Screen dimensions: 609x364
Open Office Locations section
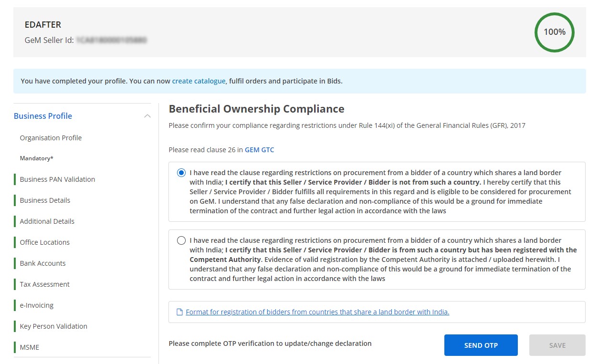coord(44,242)
